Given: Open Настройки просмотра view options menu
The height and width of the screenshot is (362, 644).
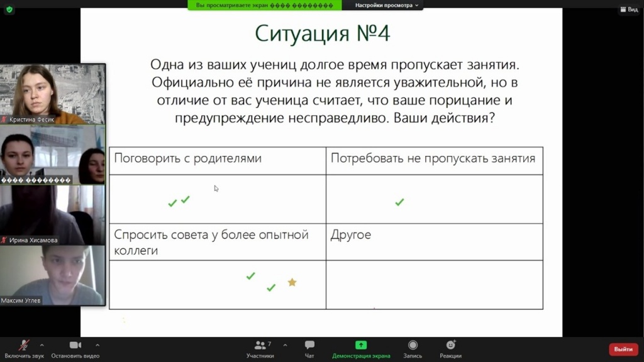Looking at the screenshot, I should 387,5.
